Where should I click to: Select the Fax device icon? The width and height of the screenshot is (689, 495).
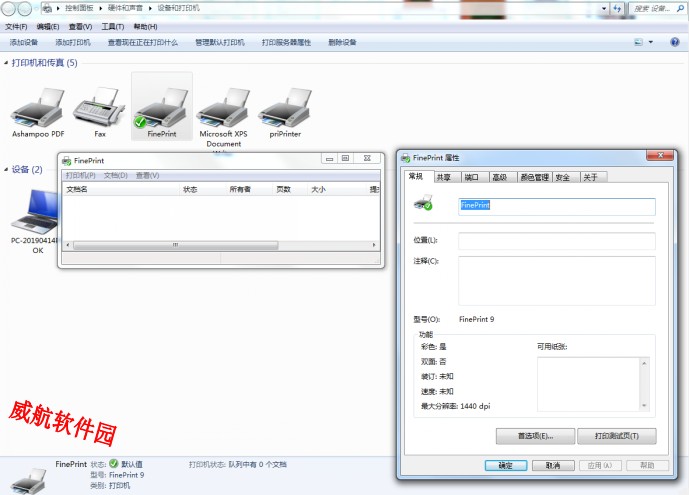(x=100, y=105)
